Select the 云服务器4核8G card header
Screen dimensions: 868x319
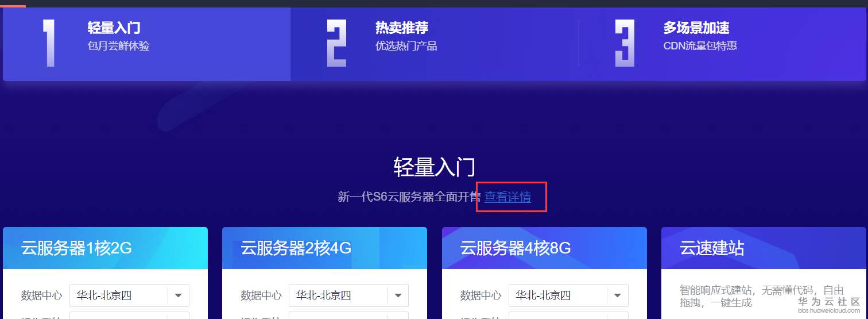(x=544, y=248)
